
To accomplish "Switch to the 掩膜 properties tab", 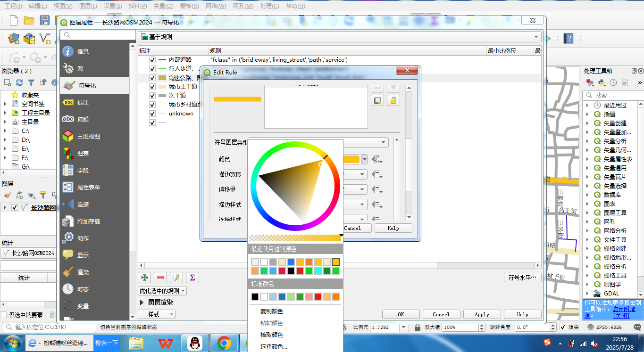I will tap(94, 119).
